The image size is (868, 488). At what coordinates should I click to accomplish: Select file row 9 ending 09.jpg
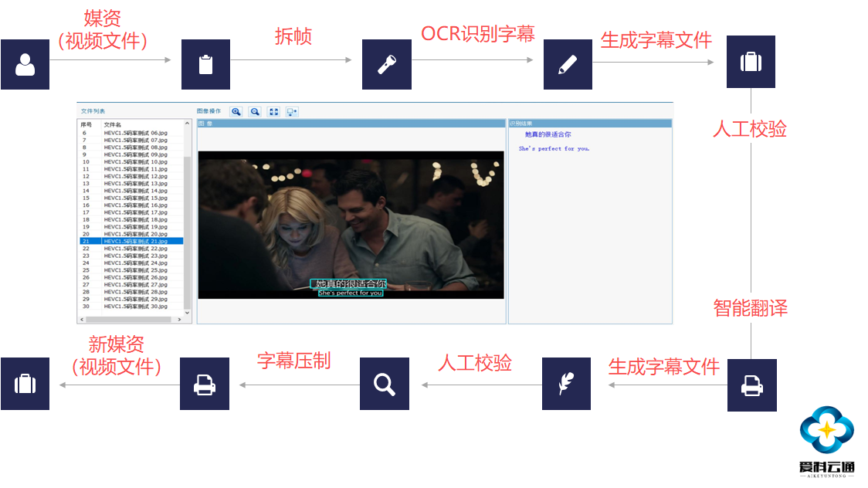coord(132,154)
